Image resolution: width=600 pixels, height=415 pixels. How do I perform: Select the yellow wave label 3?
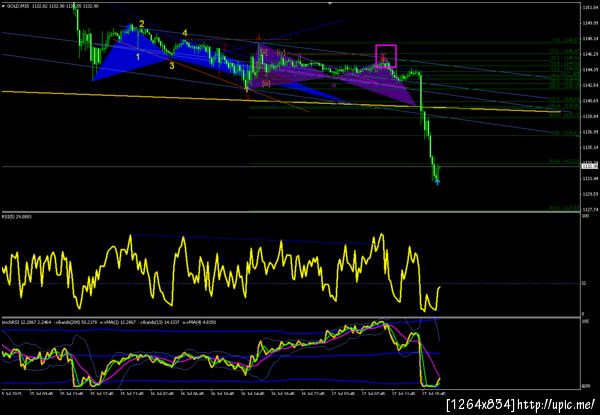coord(172,66)
